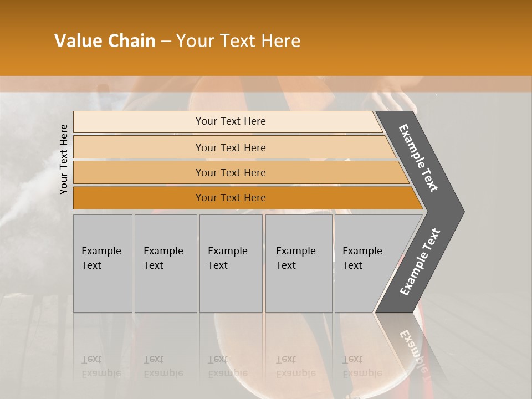
Task: Click the darkest orange "Your Text Here" bar
Action: 231,198
